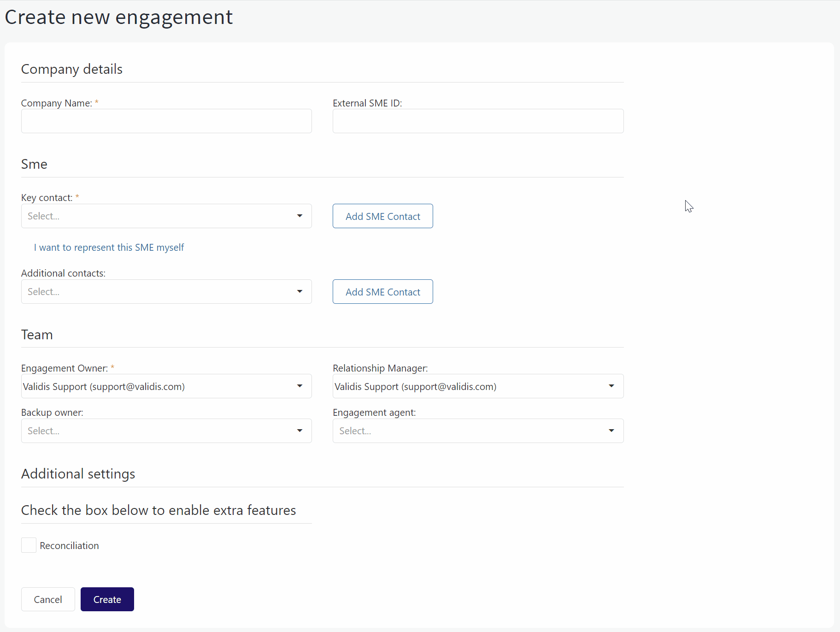Click the 'Additional contacts:' field label
Image resolution: width=840 pixels, height=632 pixels.
coord(63,273)
